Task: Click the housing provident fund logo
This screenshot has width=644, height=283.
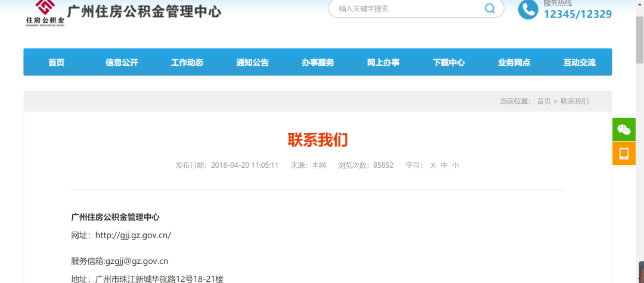Action: coord(45,12)
